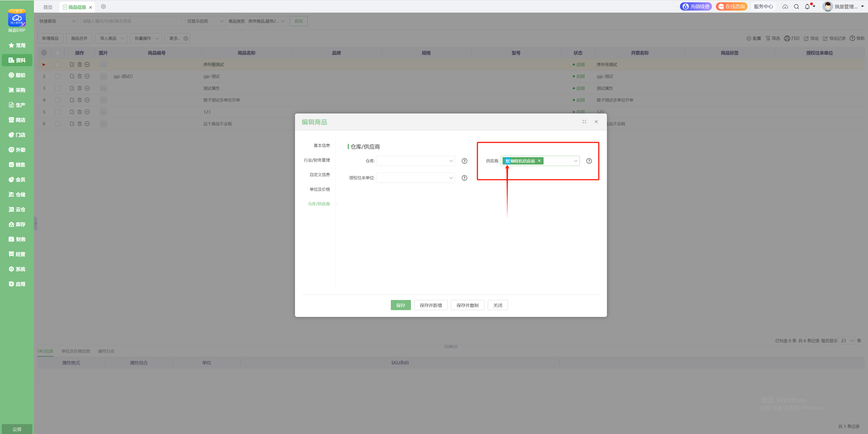Collapse the bottom panel with the chevron handle
Image resolution: width=868 pixels, height=434 pixels.
pos(451,347)
